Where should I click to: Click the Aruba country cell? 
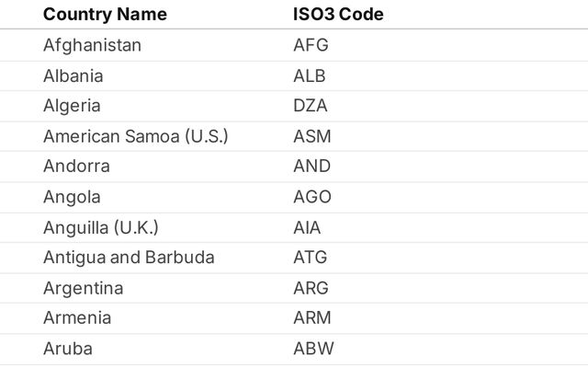[67, 349]
